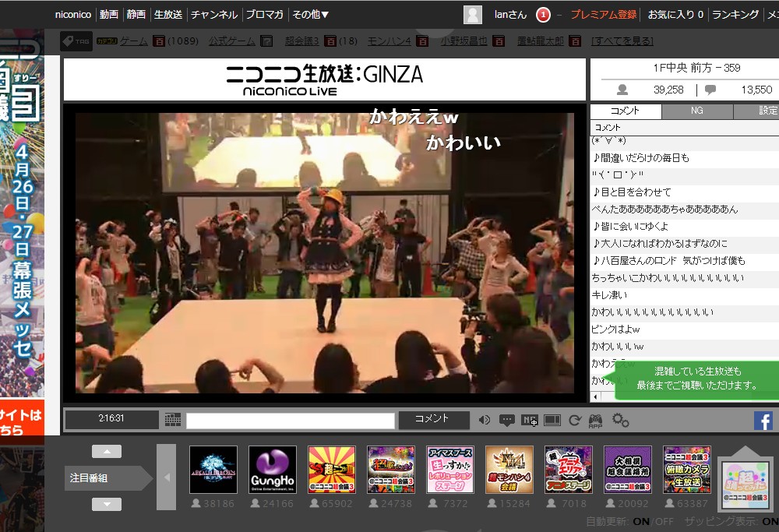Open GungHo channel thumbnail
779x532 pixels.
[273, 470]
